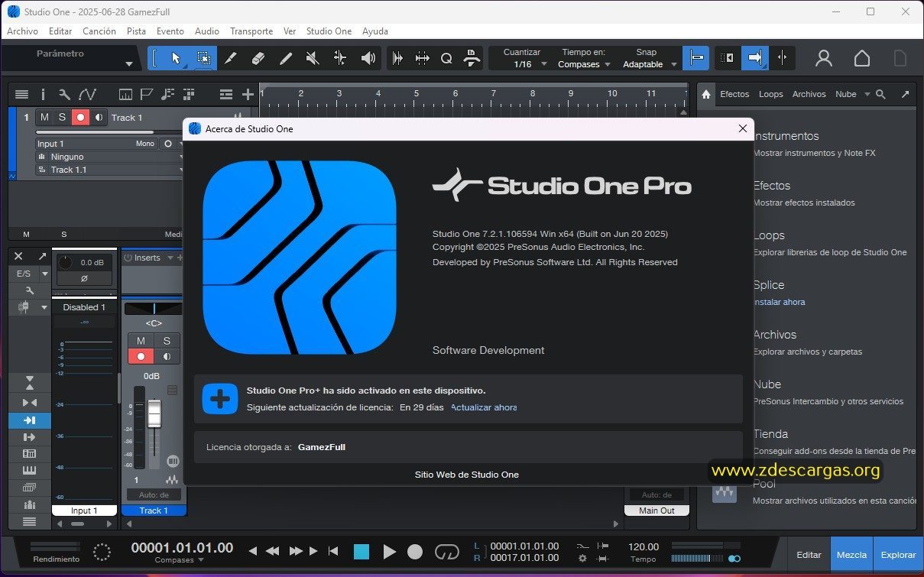The image size is (924, 577).
Task: Click the Track 1 pan control
Action: [x=154, y=309]
